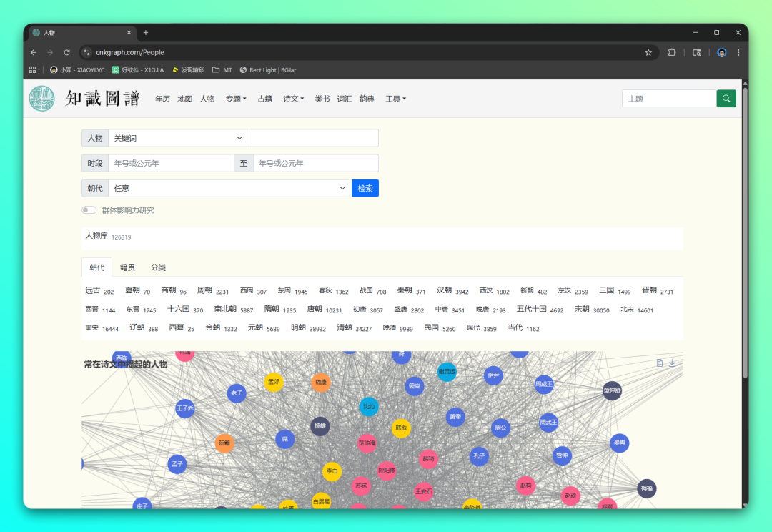Toggle the 群体影响力研究 switch

coord(89,210)
